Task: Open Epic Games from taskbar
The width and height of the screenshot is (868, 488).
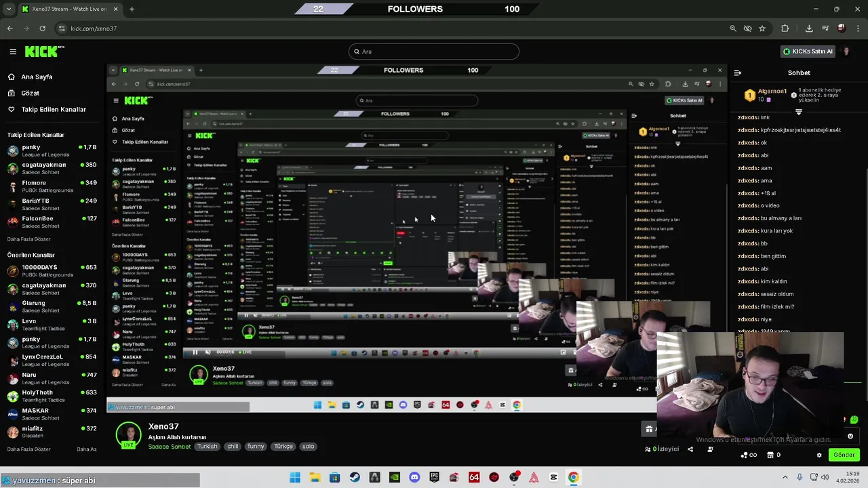Action: click(x=434, y=477)
